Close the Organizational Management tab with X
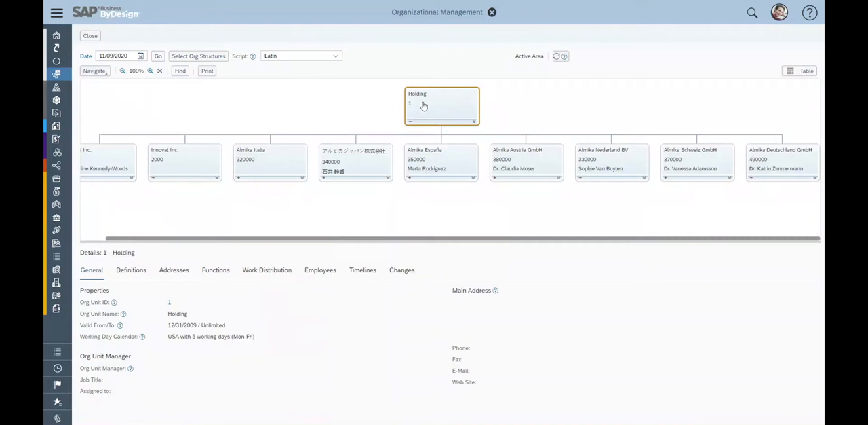 [x=492, y=12]
